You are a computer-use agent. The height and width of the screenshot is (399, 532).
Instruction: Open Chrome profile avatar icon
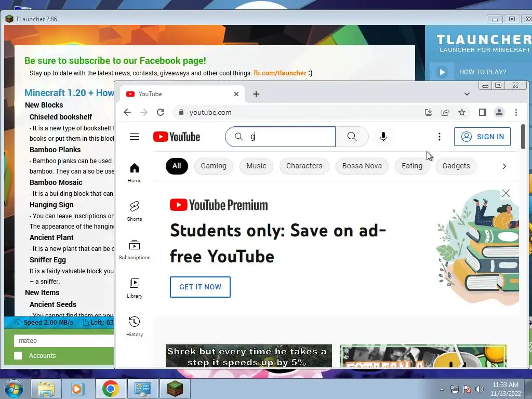[499, 112]
